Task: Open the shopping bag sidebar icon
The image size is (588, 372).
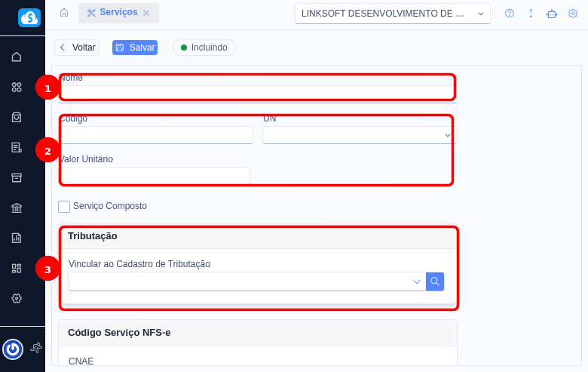Action: [x=17, y=117]
